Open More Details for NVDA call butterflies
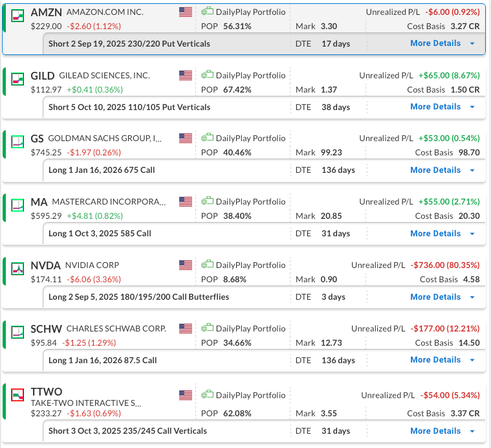 pos(435,297)
